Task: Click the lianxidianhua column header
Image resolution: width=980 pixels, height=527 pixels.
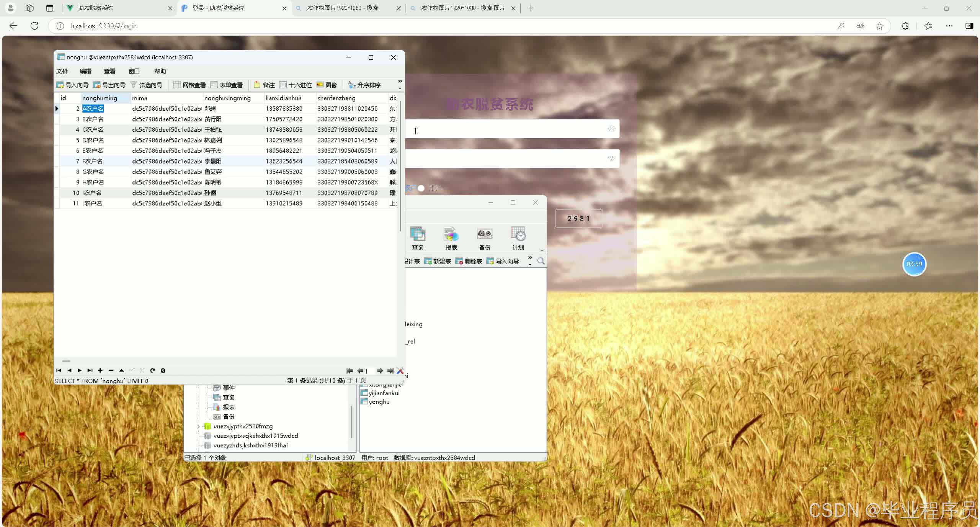Action: [x=290, y=98]
